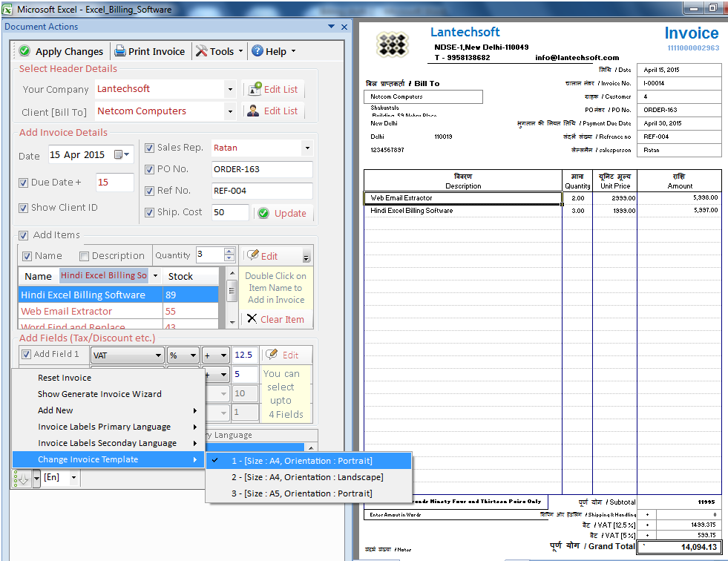Select the Web Email Extractor item row
The image size is (728, 561).
click(118, 311)
